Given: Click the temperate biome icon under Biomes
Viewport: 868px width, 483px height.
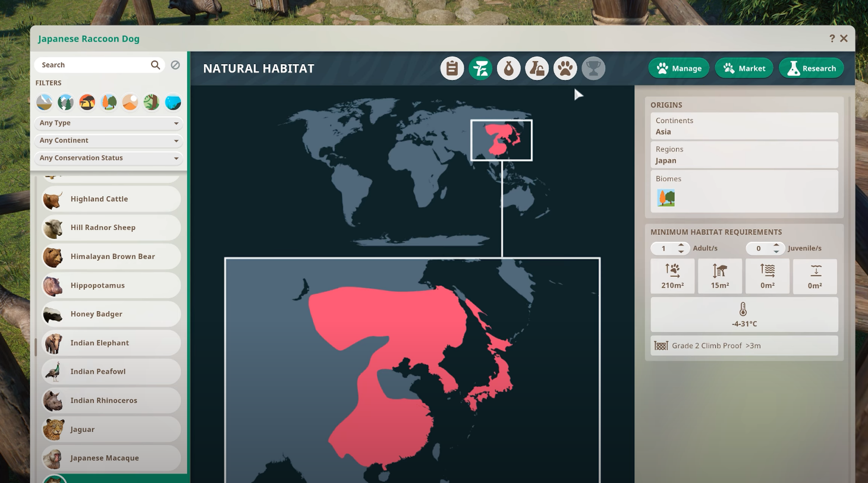Looking at the screenshot, I should (666, 198).
